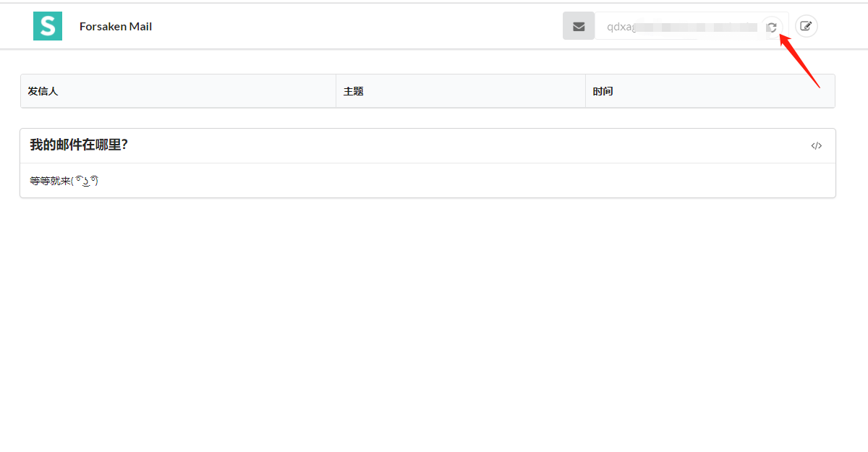Open the Forsaken Mail home link
Viewport: 868px width, 452px height.
coord(116,27)
